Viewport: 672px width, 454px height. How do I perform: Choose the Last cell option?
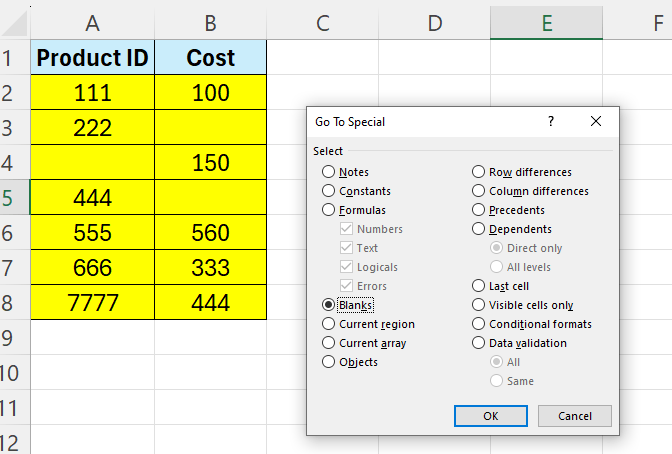(x=479, y=286)
